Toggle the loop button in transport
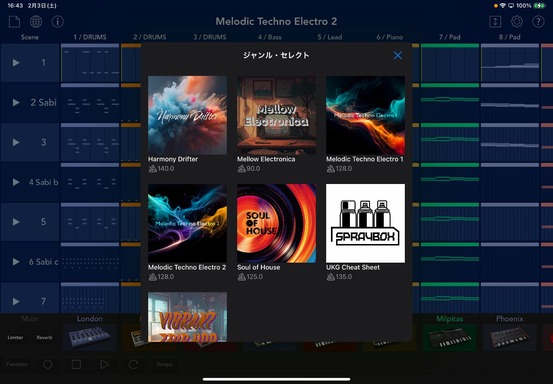Image resolution: width=553 pixels, height=384 pixels. click(133, 364)
